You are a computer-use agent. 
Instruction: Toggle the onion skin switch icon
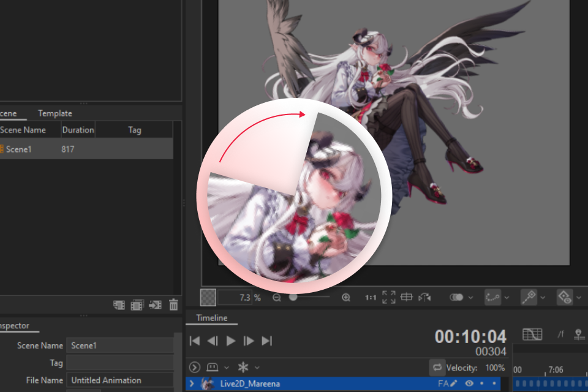pos(456,297)
